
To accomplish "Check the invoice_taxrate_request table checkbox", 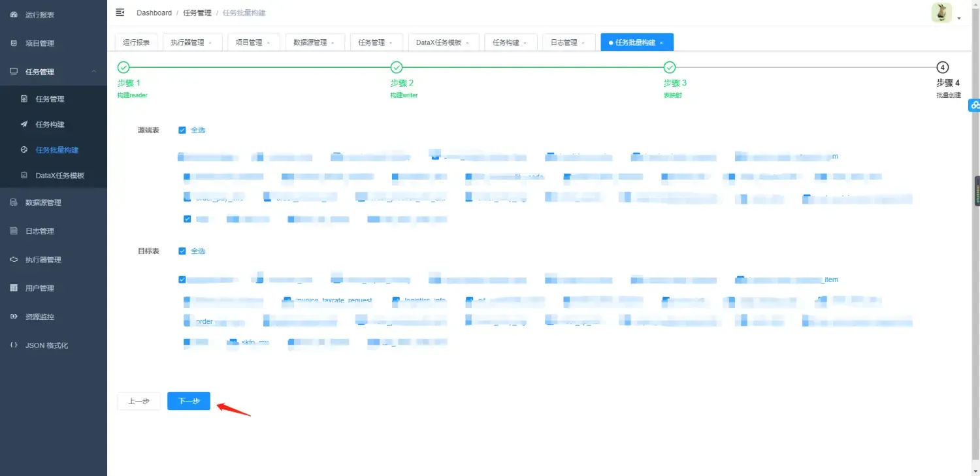I will point(287,301).
